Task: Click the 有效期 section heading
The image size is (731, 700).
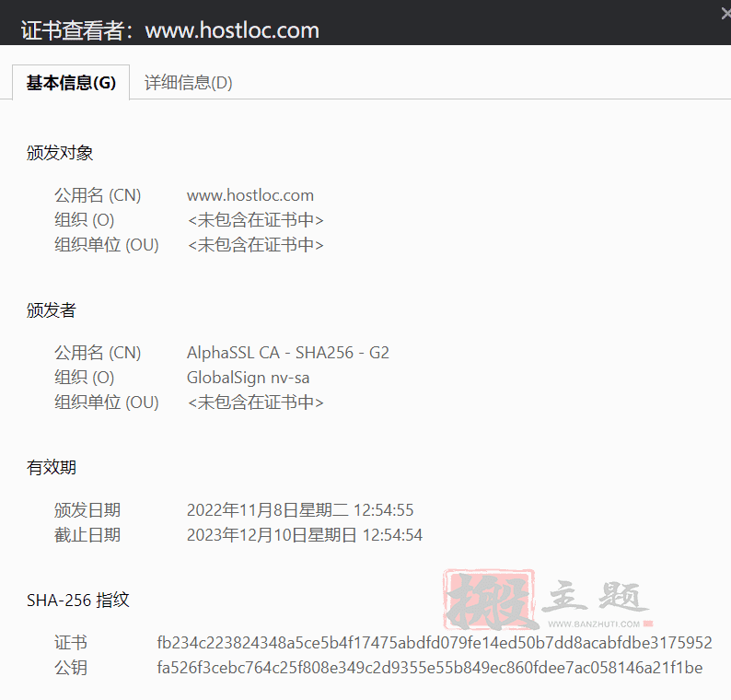Action: click(x=52, y=468)
